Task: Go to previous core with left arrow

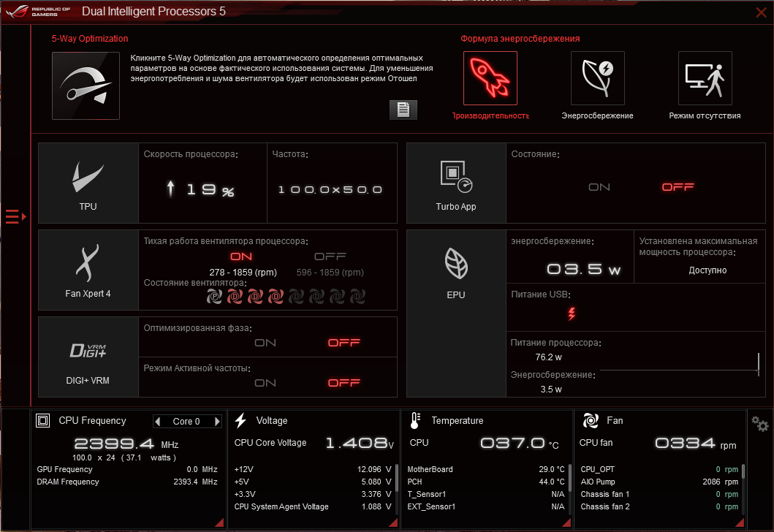Action: pyautogui.click(x=158, y=422)
